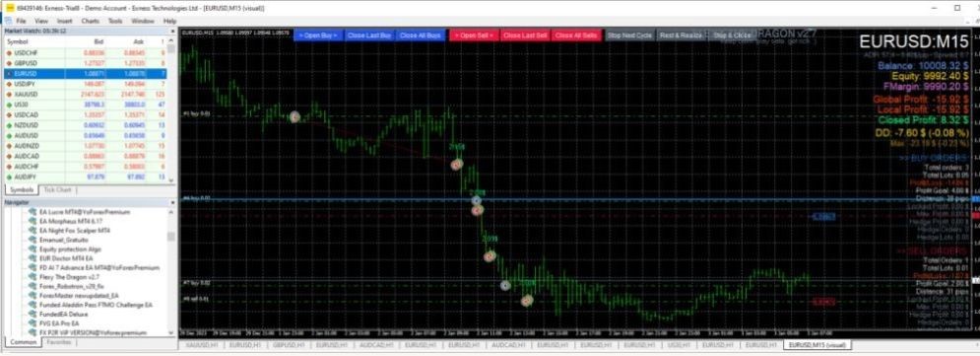Select the AUDNZD row in Market Watch
The width and height of the screenshot is (980, 356).
[x=87, y=145]
